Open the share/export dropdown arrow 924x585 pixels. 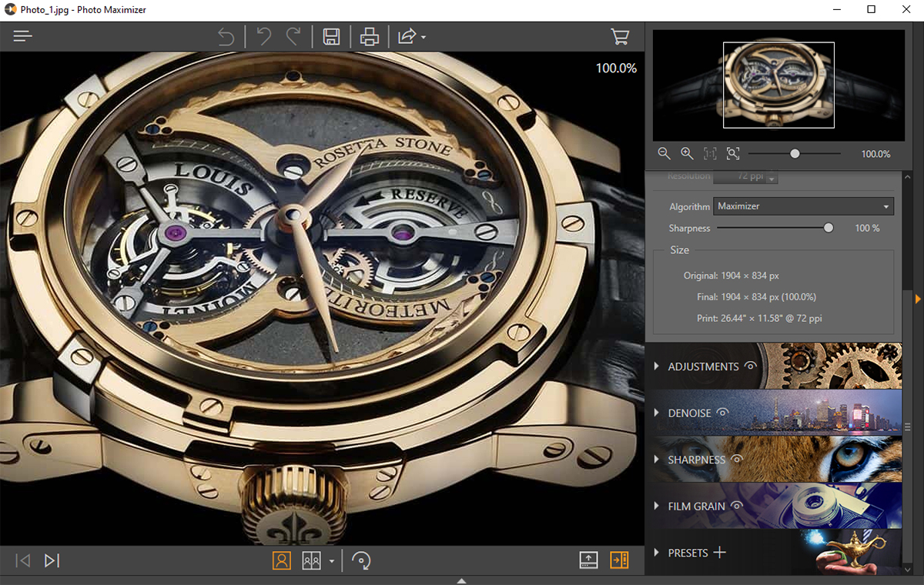pyautogui.click(x=423, y=37)
